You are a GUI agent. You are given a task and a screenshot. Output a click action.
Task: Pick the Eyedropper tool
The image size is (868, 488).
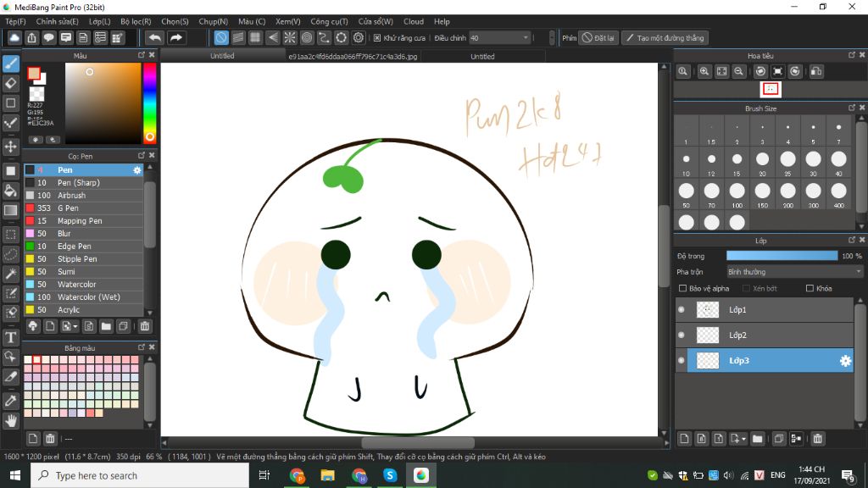10,401
